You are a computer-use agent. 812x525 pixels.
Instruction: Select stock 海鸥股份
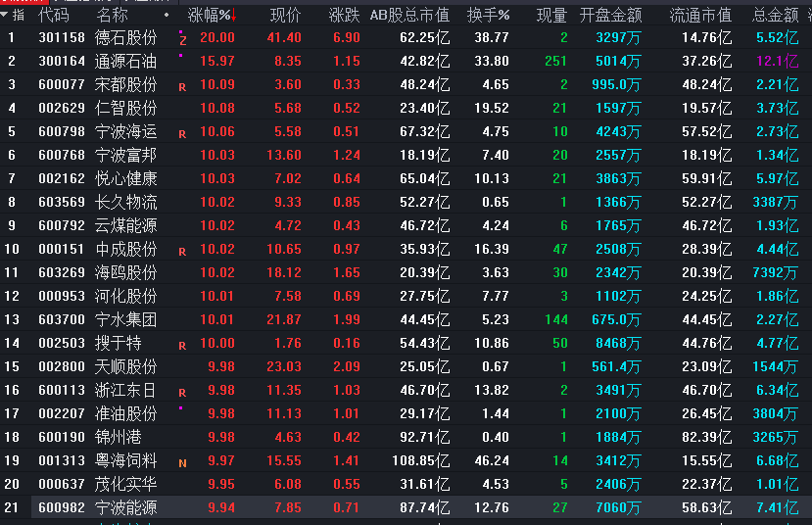tap(125, 272)
